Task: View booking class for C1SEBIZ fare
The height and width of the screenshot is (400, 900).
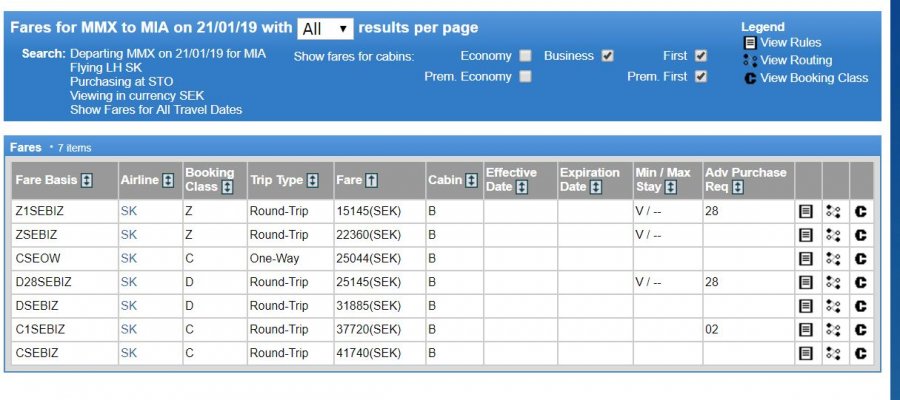Action: [x=861, y=329]
